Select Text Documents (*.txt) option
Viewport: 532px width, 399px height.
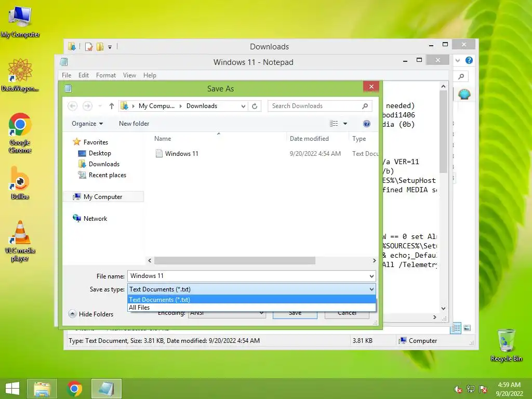pos(252,300)
